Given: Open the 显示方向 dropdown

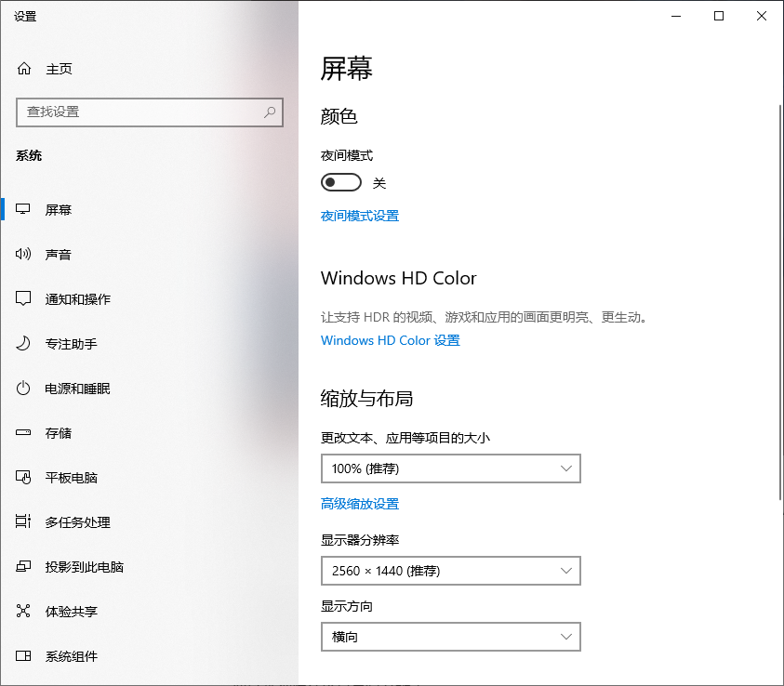Looking at the screenshot, I should pyautogui.click(x=450, y=637).
